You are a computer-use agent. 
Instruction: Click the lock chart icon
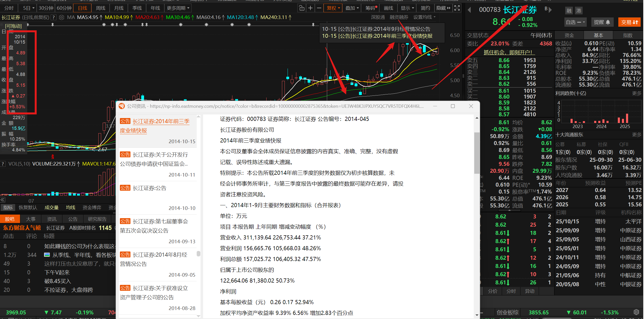(x=302, y=8)
